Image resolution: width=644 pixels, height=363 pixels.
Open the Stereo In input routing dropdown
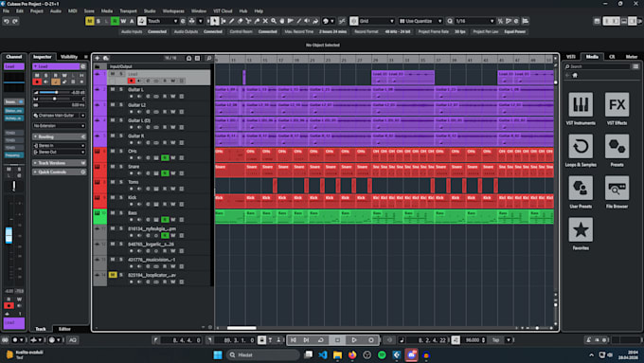(x=59, y=146)
